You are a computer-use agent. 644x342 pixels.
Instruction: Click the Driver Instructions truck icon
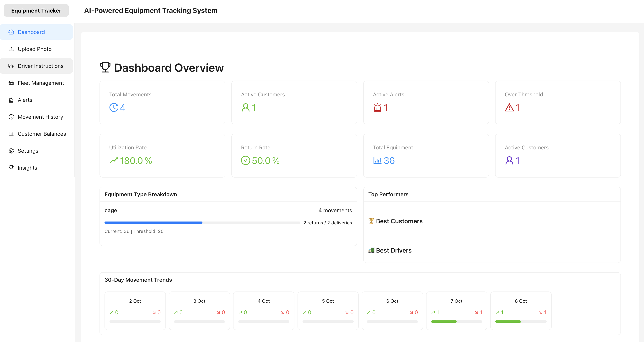click(x=11, y=66)
